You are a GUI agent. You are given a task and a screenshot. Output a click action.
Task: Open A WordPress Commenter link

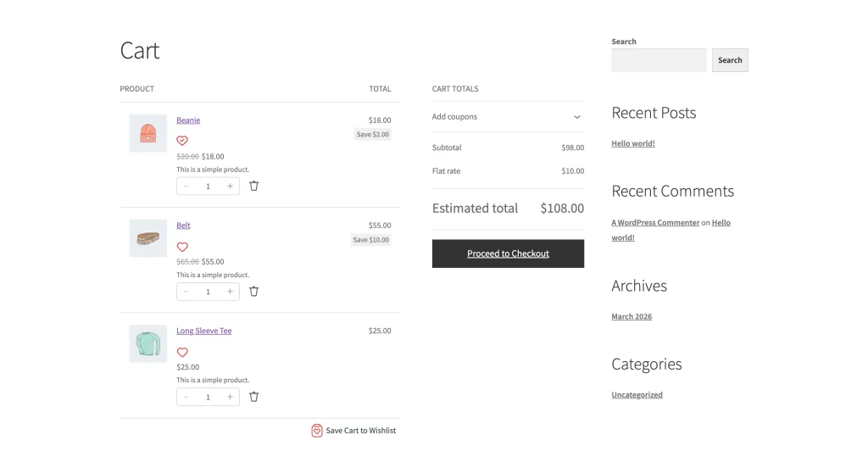[x=655, y=223]
